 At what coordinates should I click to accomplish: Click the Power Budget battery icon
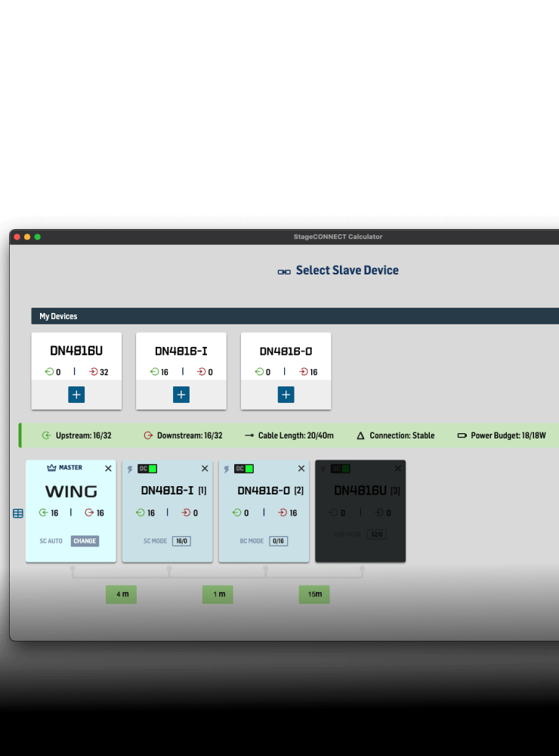(x=462, y=435)
